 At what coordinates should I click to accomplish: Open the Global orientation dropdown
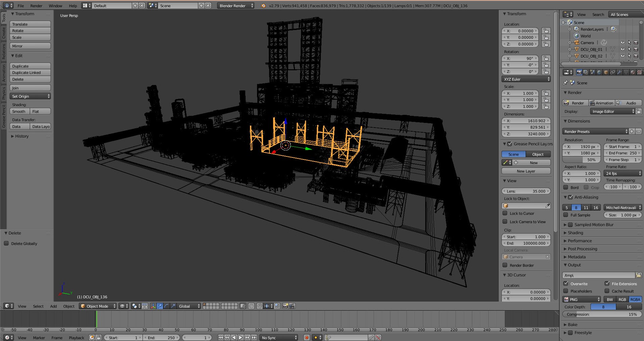point(189,306)
